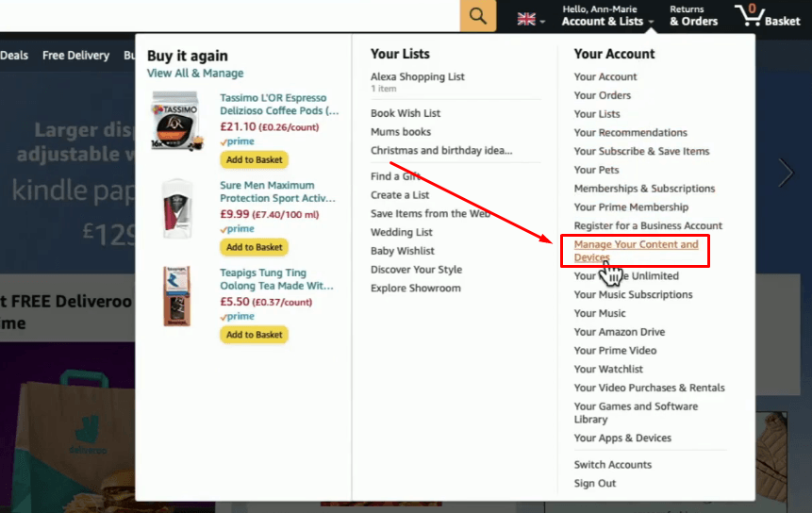The image size is (812, 513).
Task: Click Switch Accounts option
Action: point(613,465)
